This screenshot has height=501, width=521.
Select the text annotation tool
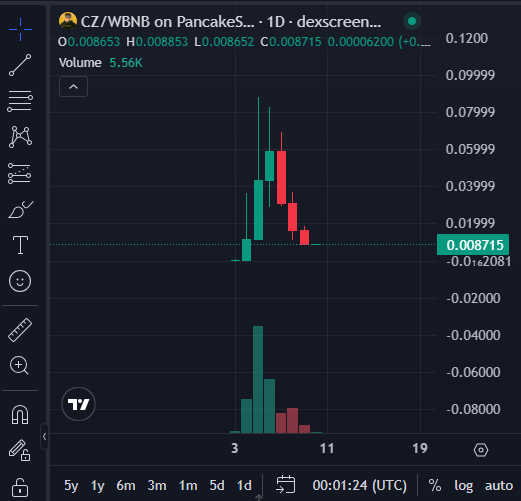click(x=20, y=245)
